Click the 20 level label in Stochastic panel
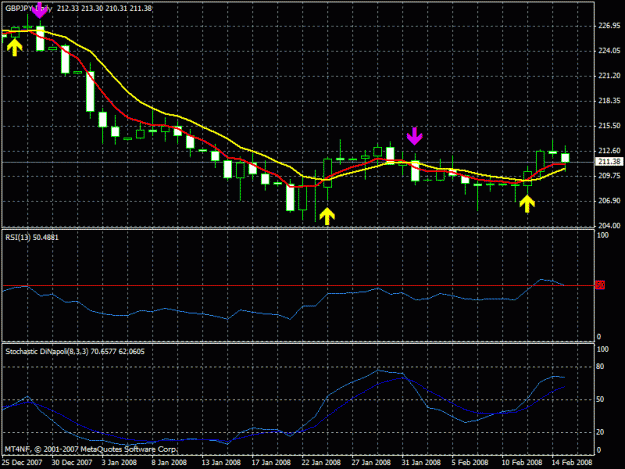 pyautogui.click(x=600, y=432)
